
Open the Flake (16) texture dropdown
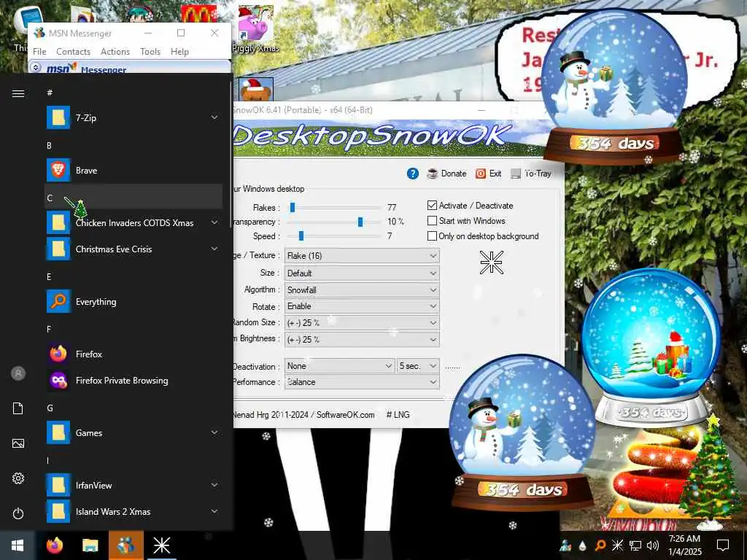coord(362,256)
